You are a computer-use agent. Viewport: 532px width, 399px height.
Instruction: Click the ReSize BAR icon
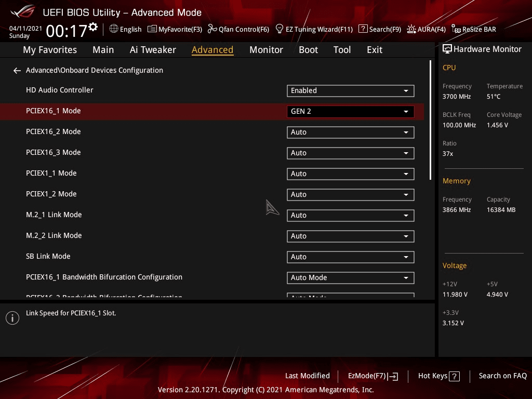[x=456, y=29]
